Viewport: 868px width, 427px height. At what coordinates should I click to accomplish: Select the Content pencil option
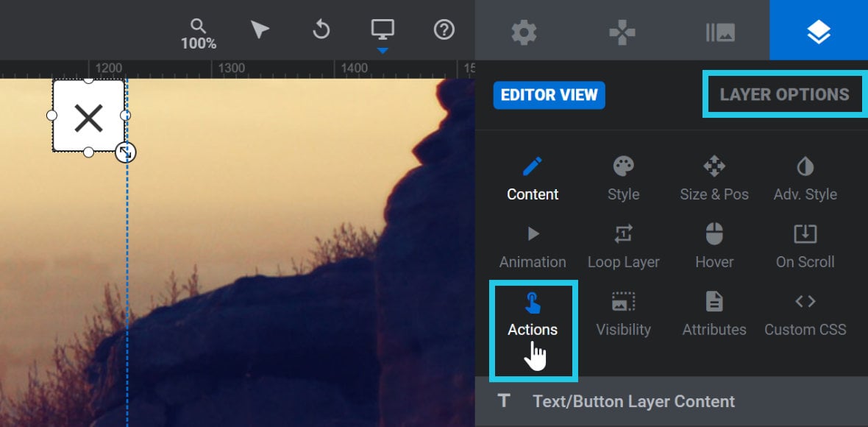[533, 179]
